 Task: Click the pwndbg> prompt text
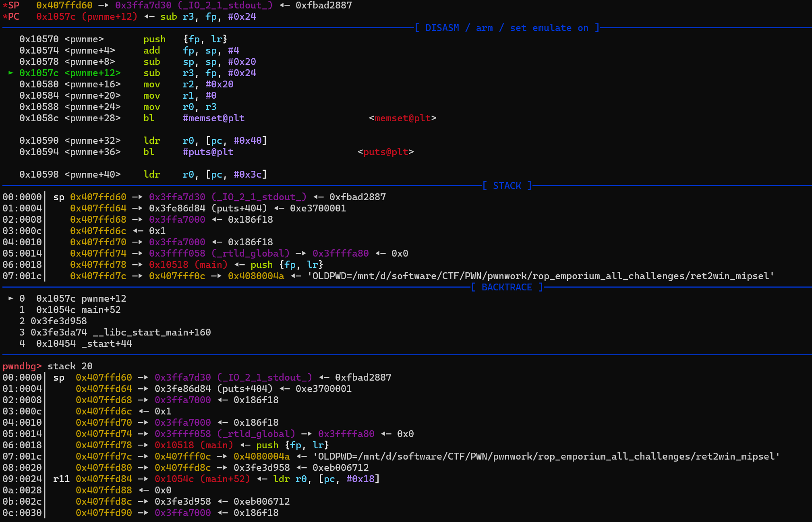[22, 366]
